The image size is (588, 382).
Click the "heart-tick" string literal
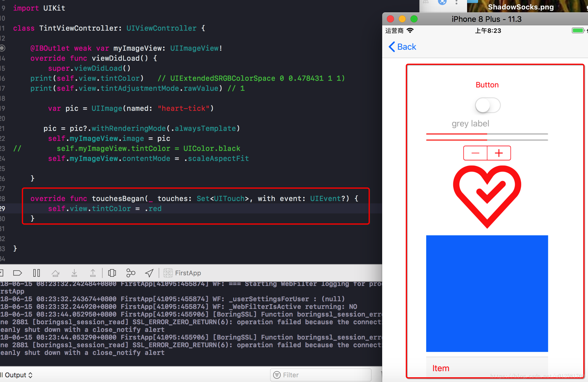pos(183,108)
